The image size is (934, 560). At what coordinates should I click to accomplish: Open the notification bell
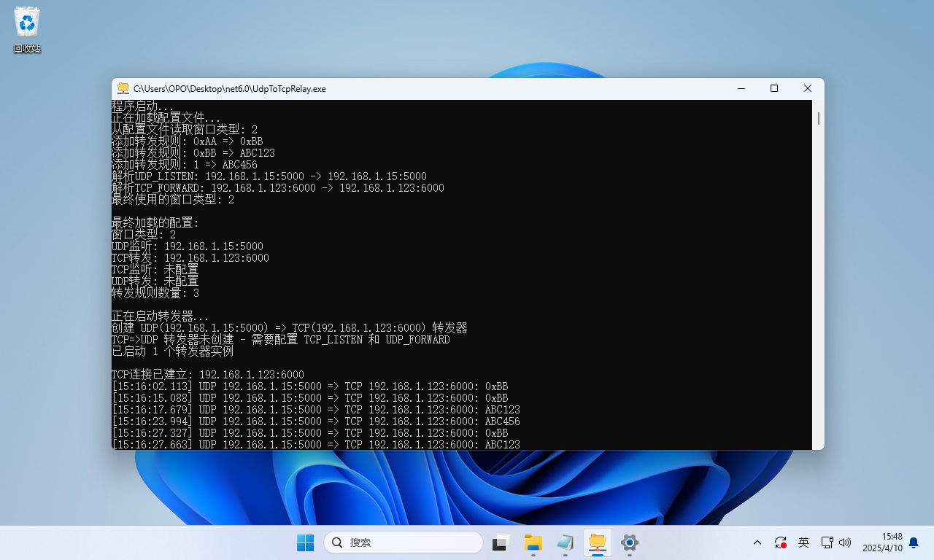click(913, 542)
